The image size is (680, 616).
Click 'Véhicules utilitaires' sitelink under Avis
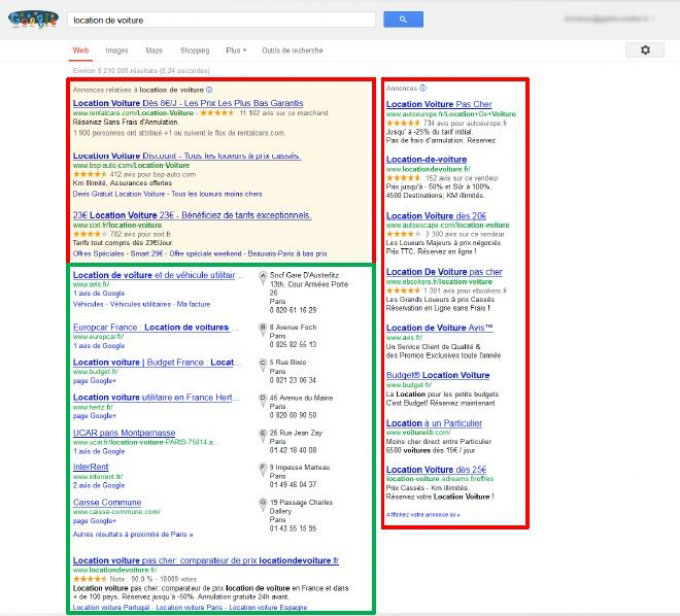[141, 304]
